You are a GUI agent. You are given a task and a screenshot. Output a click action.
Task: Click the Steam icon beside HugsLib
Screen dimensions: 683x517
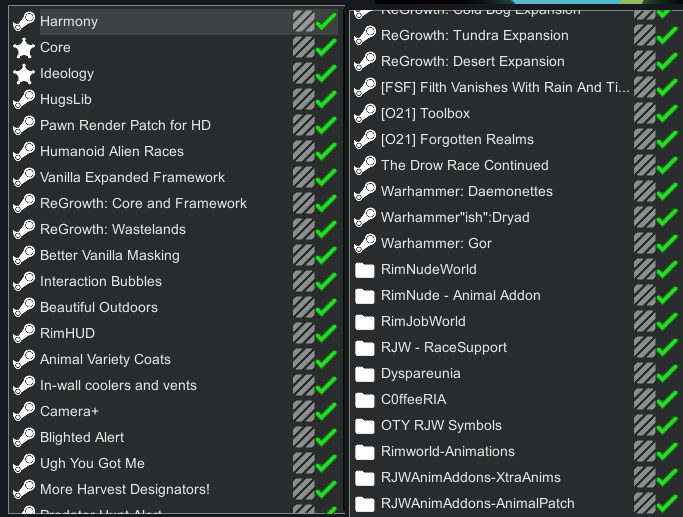pos(24,99)
